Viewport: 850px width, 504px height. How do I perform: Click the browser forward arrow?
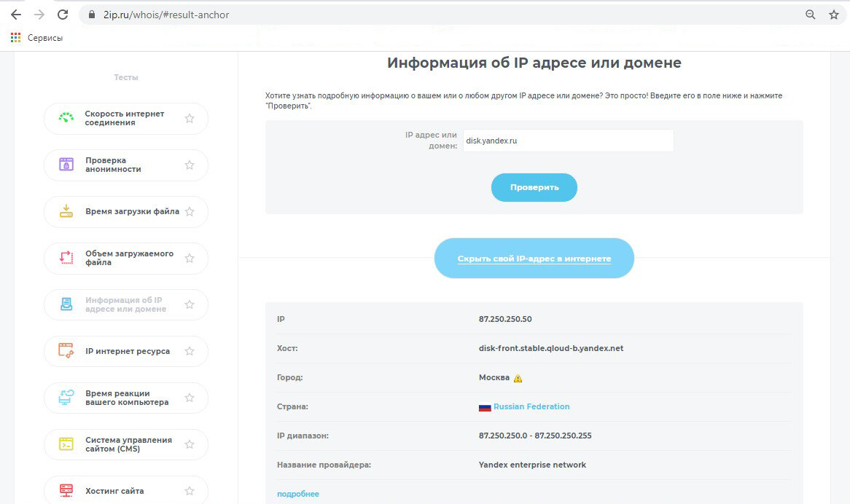click(x=39, y=15)
